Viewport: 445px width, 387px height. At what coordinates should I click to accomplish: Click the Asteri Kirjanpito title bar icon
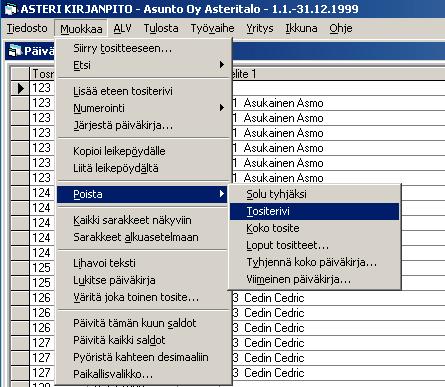(x=11, y=9)
